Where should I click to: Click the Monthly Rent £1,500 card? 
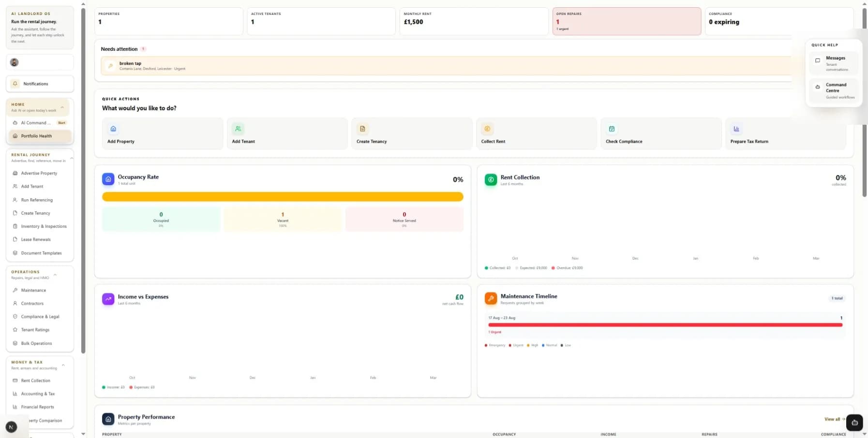click(474, 21)
